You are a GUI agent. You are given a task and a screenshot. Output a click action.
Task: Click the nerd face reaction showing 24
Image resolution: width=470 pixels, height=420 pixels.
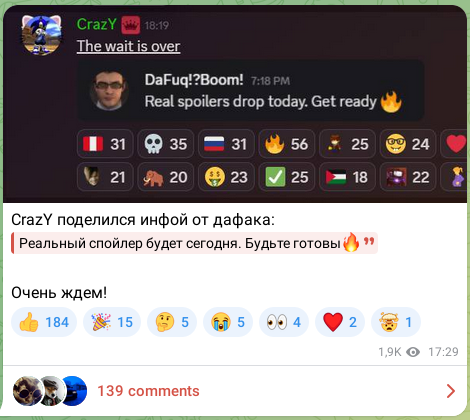408,144
